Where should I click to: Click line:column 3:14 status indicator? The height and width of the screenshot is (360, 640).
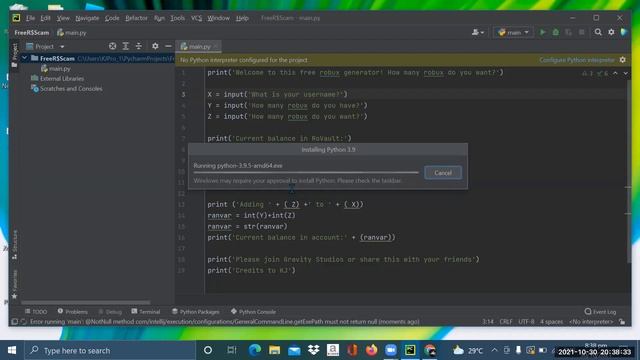click(x=488, y=322)
